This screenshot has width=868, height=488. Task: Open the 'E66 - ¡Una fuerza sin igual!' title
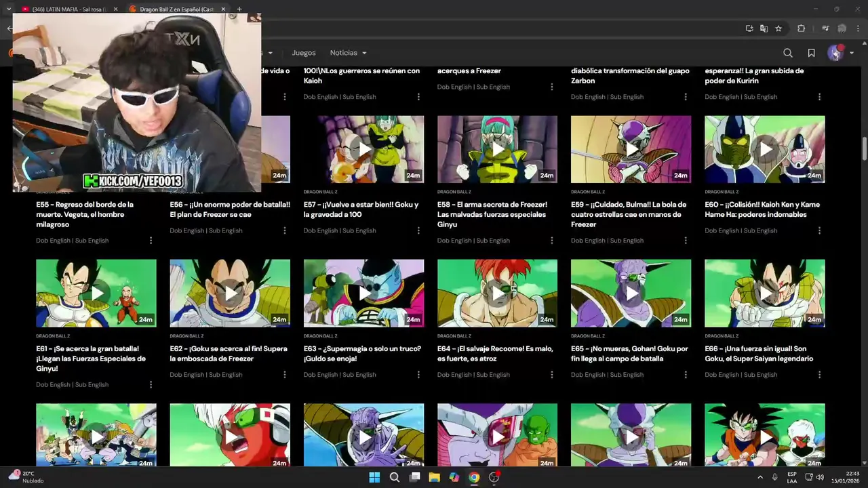[x=759, y=354]
